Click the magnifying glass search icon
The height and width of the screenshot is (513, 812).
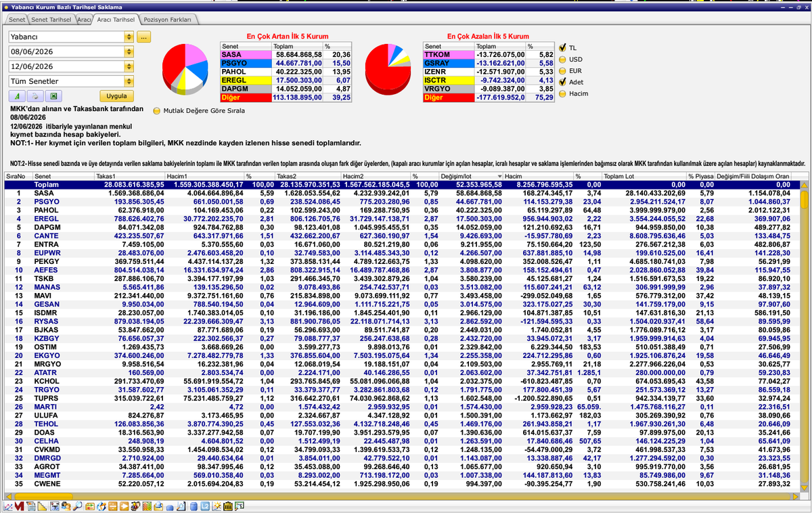(x=78, y=506)
